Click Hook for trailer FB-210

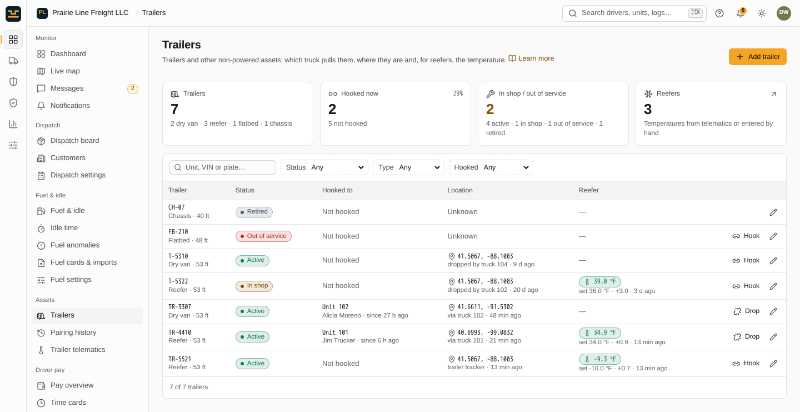pos(746,236)
